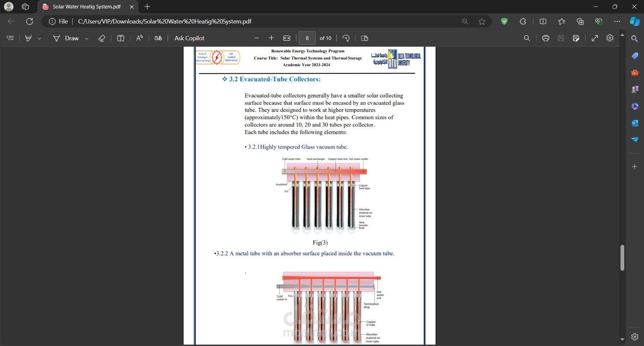Click the Save icon
This screenshot has width=644, height=346.
click(x=561, y=38)
